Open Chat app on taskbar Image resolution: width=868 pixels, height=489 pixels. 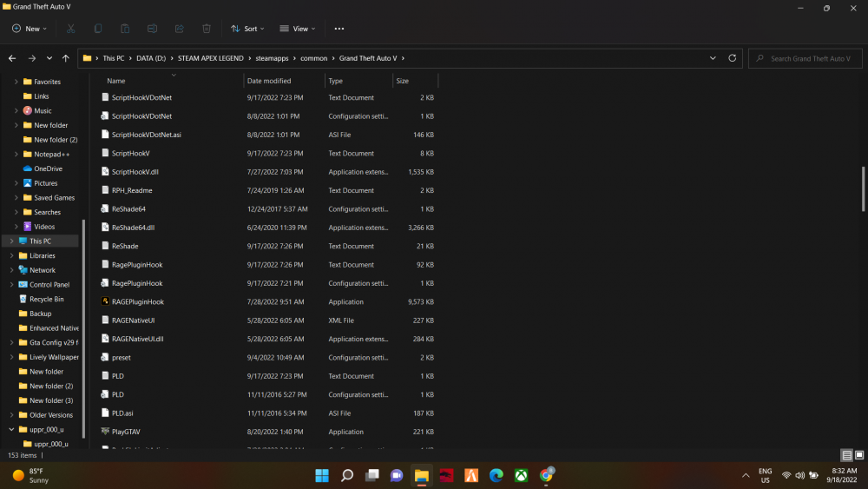coord(397,475)
